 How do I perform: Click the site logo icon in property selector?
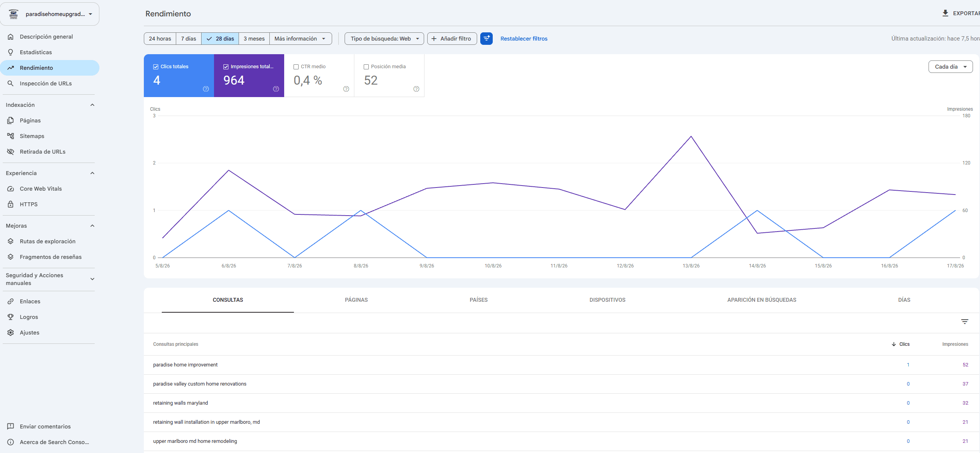[x=14, y=14]
